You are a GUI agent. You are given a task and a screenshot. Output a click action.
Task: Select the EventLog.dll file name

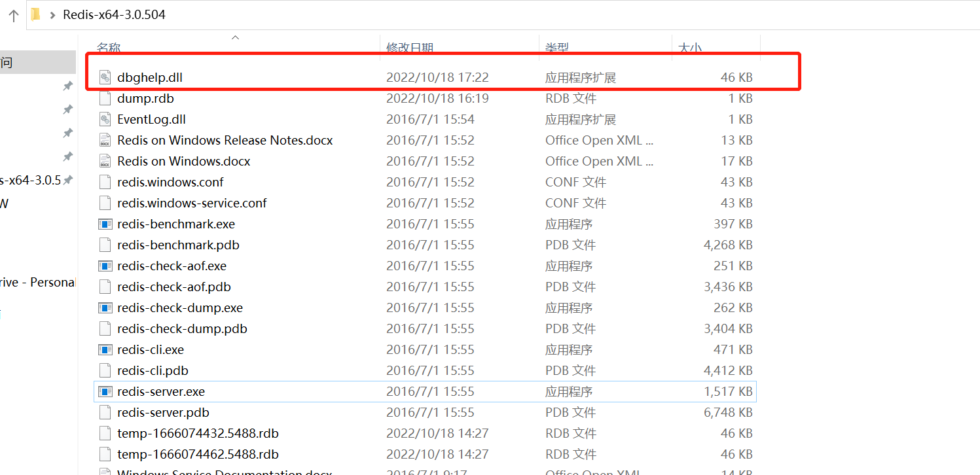[152, 119]
